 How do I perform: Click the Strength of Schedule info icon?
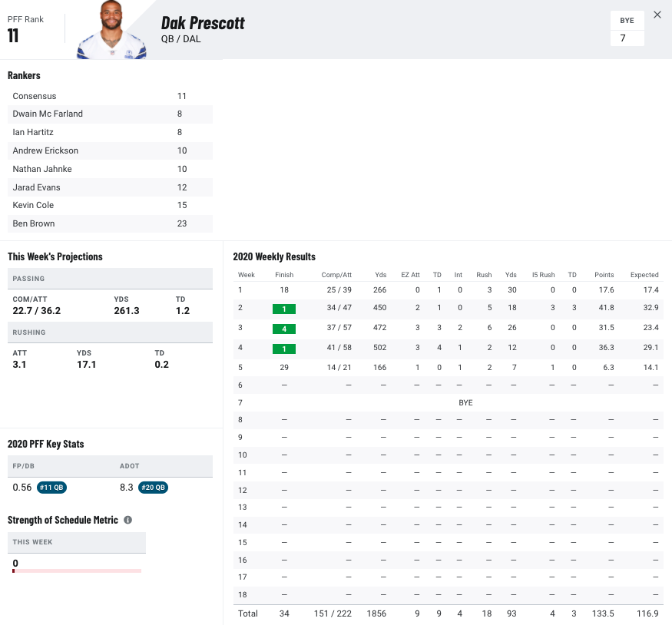coord(127,520)
